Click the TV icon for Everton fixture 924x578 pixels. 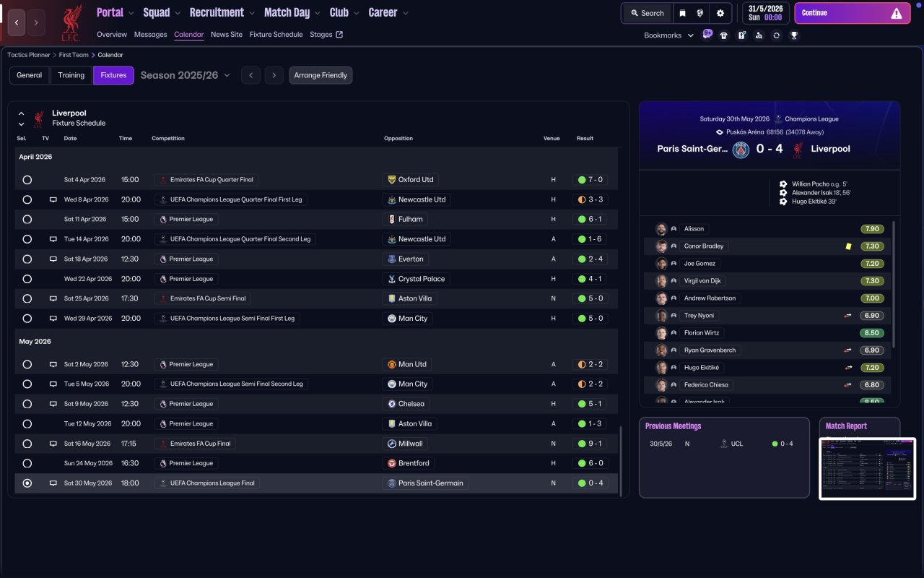pos(53,259)
